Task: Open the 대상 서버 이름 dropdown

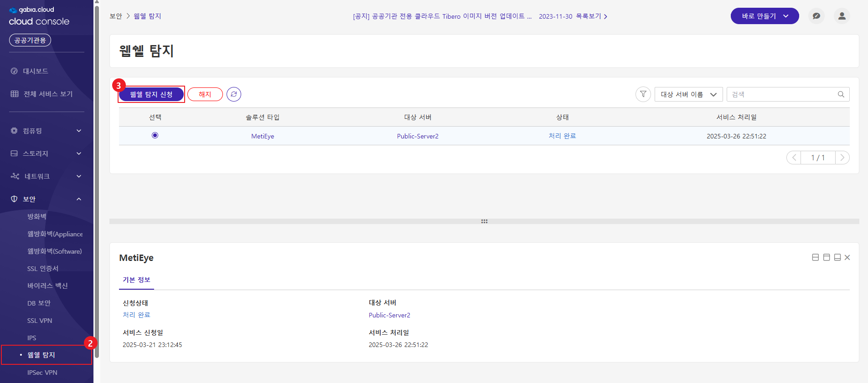Action: [688, 94]
